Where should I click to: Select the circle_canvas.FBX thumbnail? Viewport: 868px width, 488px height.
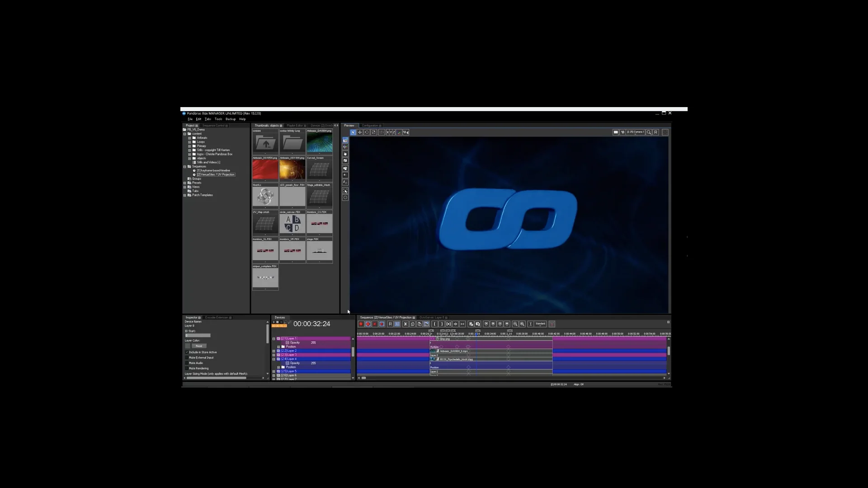pos(292,222)
